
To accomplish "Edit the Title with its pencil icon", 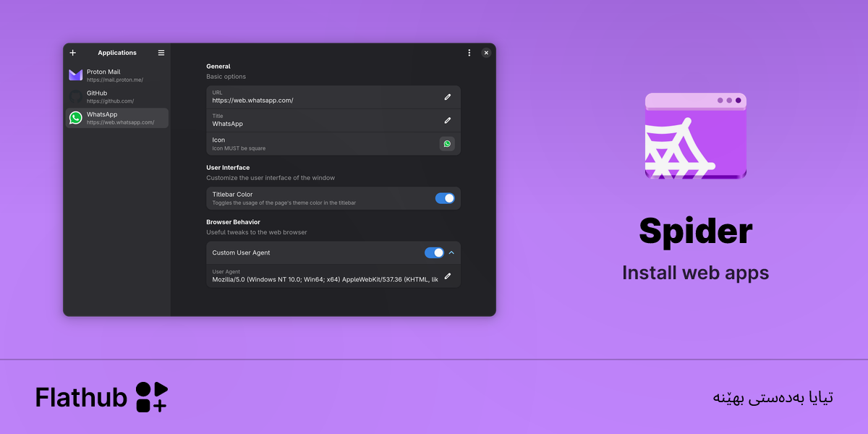I will pos(448,120).
